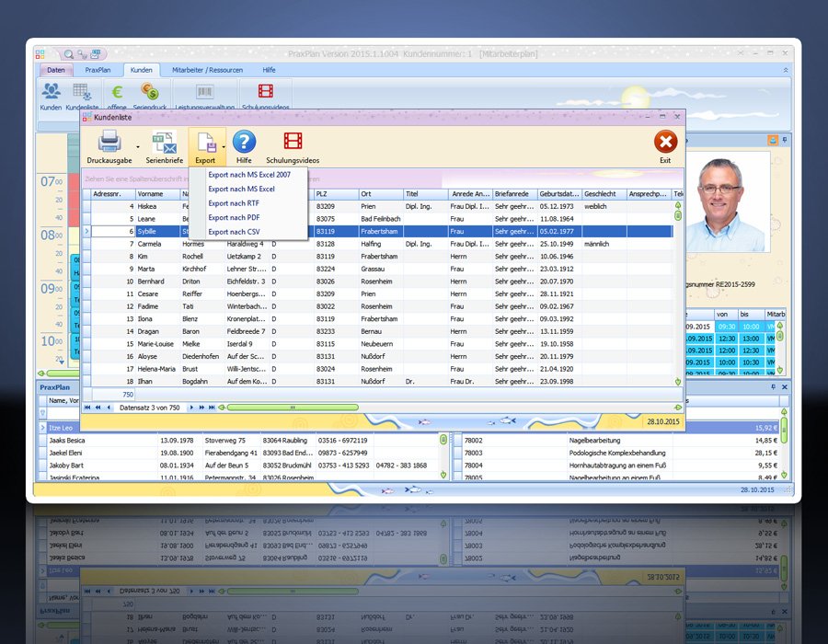
Task: Open Schulungsvideos in the Kundenliste toolbar
Action: [x=293, y=141]
